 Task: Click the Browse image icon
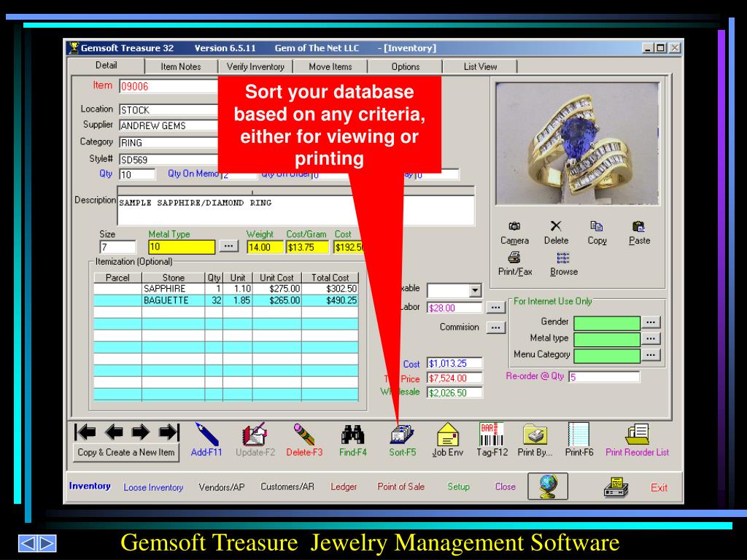pyautogui.click(x=563, y=257)
